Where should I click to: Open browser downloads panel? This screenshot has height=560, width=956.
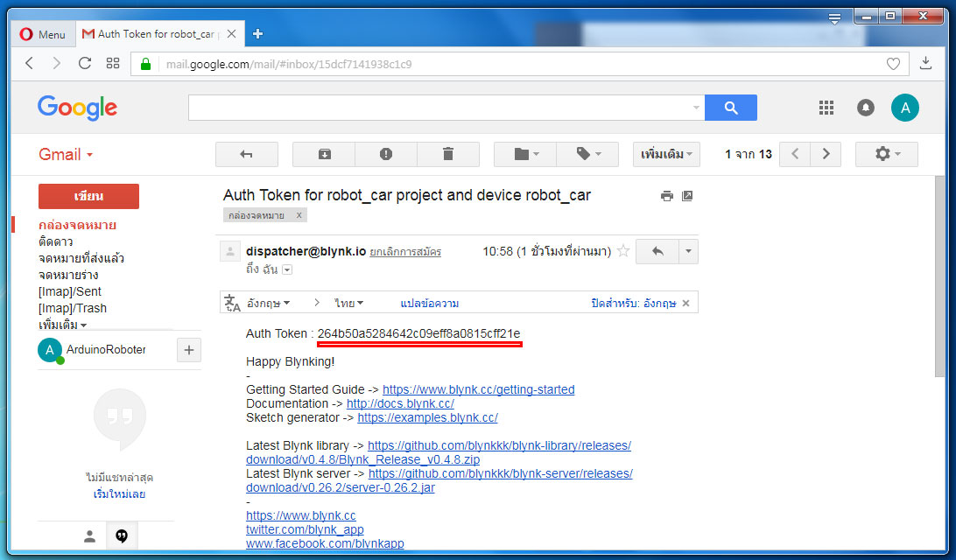(x=925, y=63)
